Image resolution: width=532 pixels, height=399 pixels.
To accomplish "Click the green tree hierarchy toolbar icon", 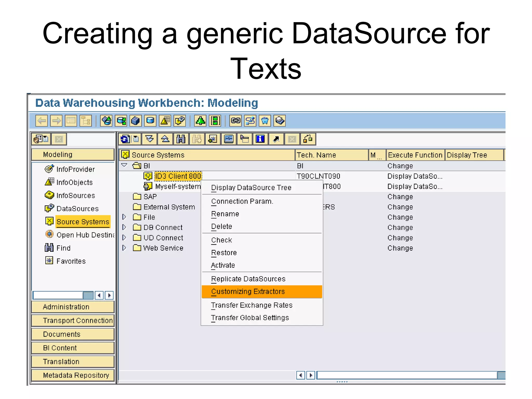I will point(200,121).
